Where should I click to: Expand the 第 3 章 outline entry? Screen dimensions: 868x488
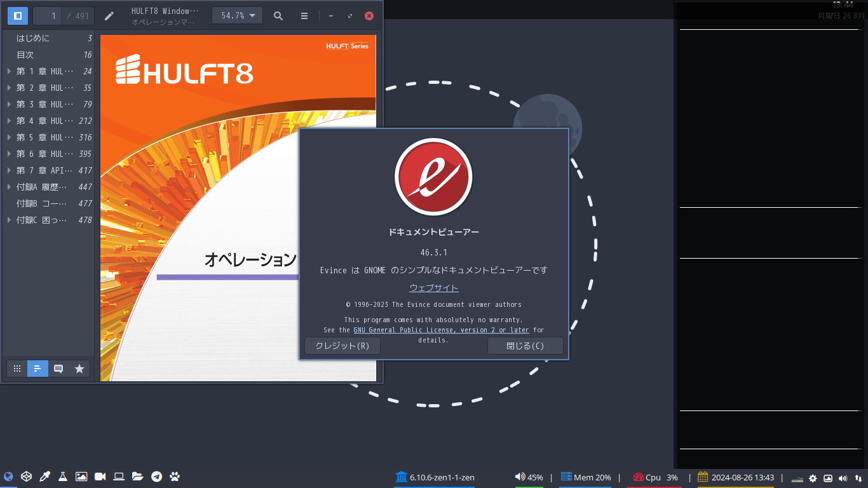coord(9,104)
